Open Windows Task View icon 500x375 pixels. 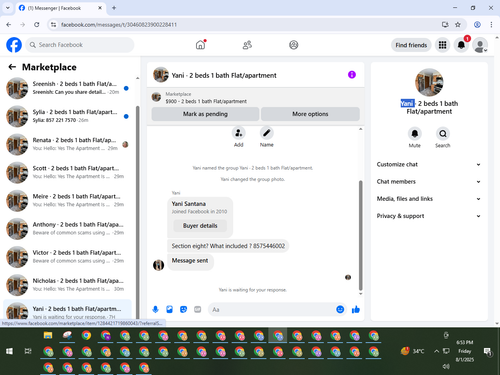(x=28, y=351)
